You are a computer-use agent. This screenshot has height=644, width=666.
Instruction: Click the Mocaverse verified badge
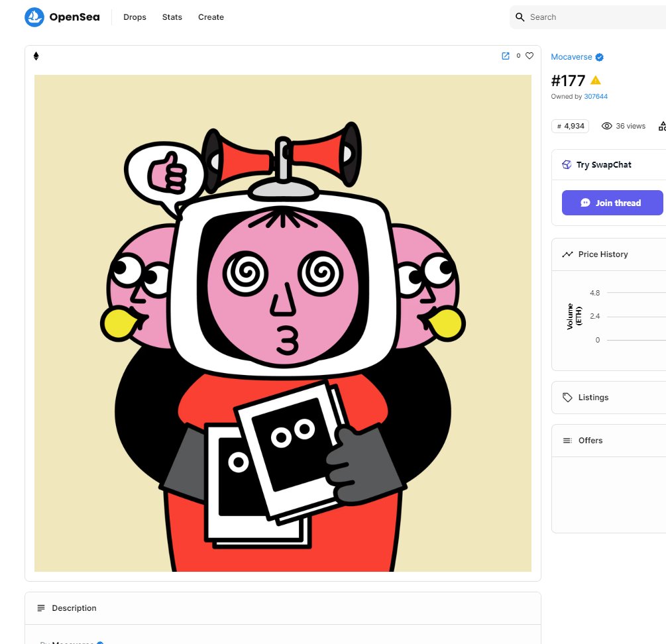point(599,57)
